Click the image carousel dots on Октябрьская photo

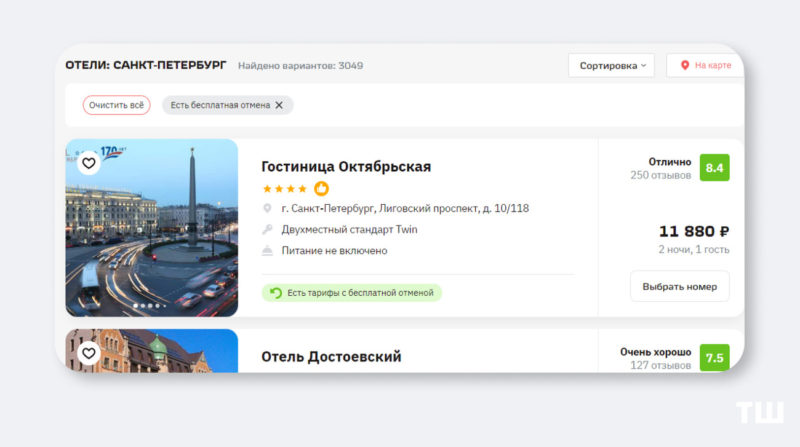[150, 306]
